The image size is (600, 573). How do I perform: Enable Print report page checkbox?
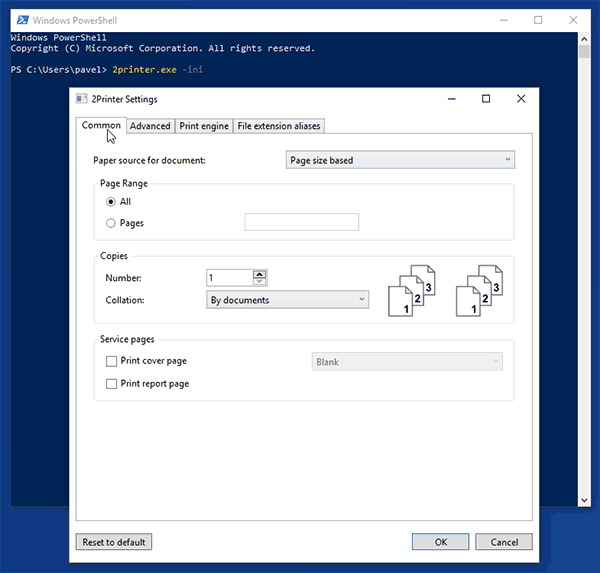tap(111, 384)
